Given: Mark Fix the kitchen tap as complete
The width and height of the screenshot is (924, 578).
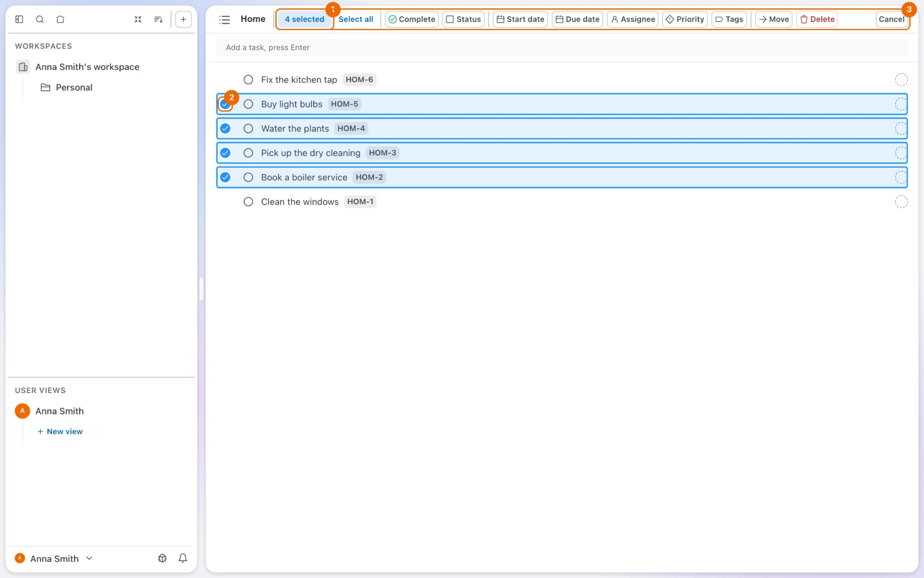Looking at the screenshot, I should 248,80.
